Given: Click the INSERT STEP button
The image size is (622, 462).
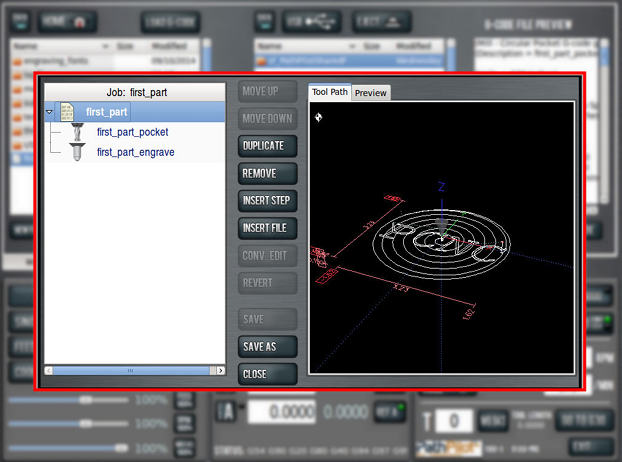Looking at the screenshot, I should pyautogui.click(x=268, y=201).
